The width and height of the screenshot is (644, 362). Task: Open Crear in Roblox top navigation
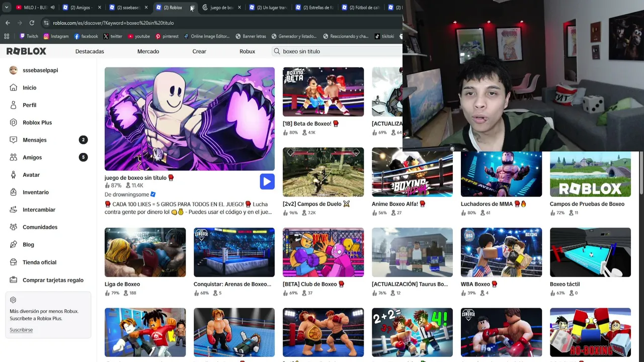click(x=199, y=51)
